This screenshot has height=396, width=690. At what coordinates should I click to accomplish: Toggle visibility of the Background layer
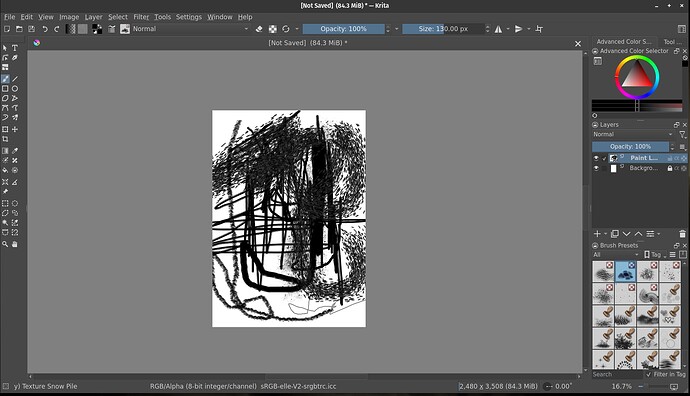(596, 169)
